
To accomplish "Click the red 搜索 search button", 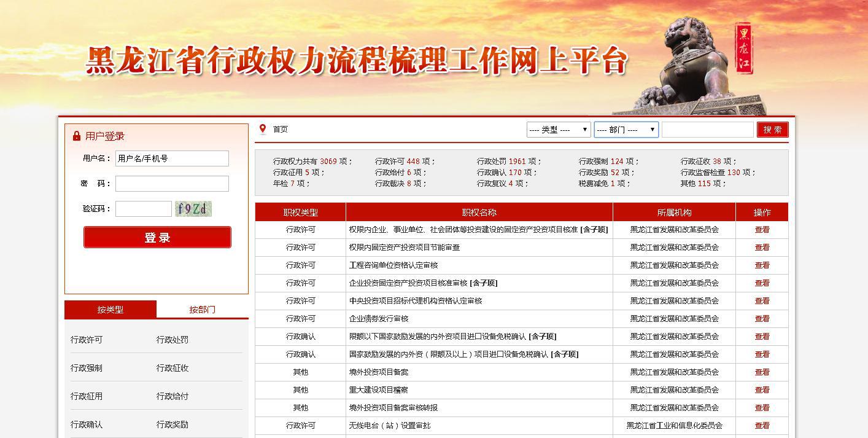I will tap(772, 130).
